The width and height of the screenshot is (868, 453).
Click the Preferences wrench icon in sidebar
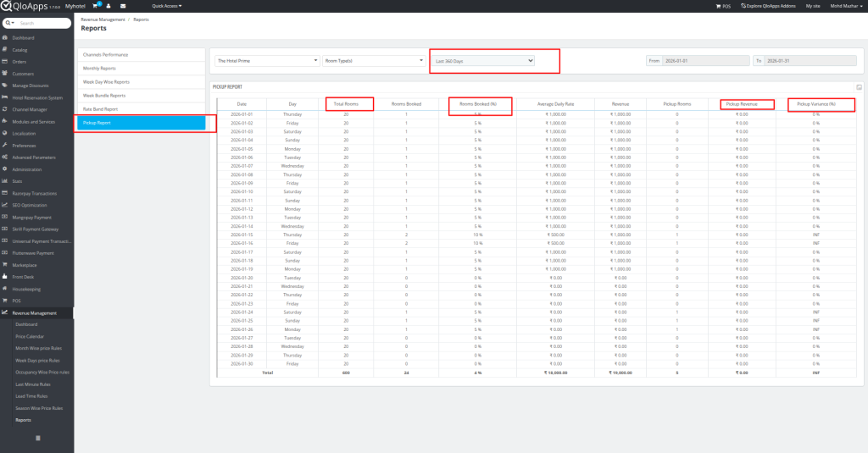click(x=5, y=145)
